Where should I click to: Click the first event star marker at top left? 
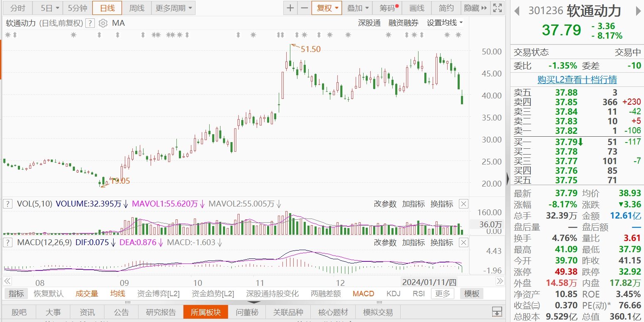click(x=7, y=35)
